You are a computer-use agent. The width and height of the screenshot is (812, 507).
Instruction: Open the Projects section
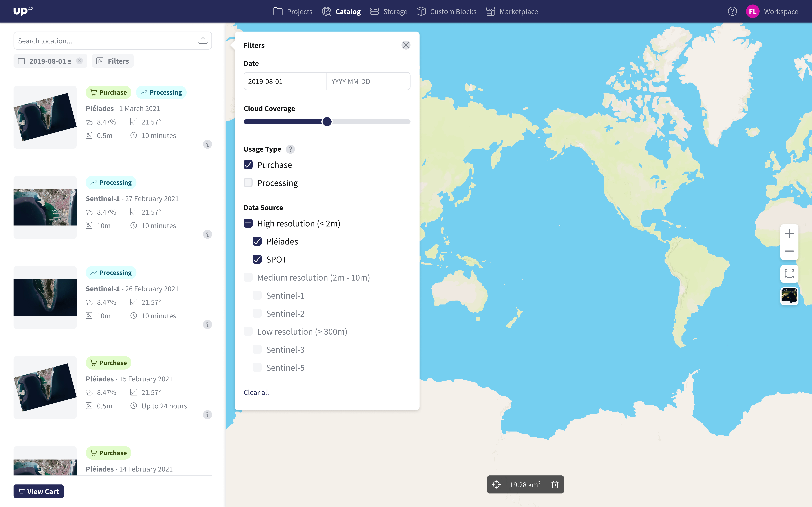click(x=299, y=11)
